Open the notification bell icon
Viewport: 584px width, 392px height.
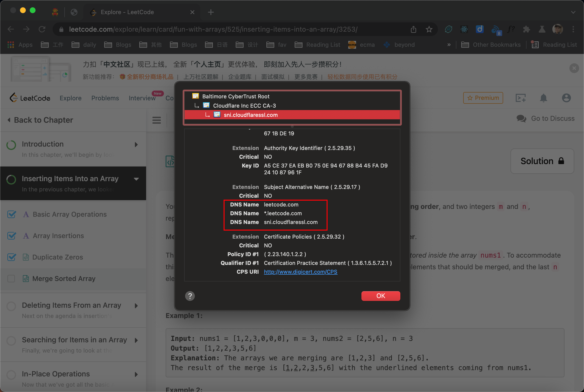pyautogui.click(x=544, y=98)
